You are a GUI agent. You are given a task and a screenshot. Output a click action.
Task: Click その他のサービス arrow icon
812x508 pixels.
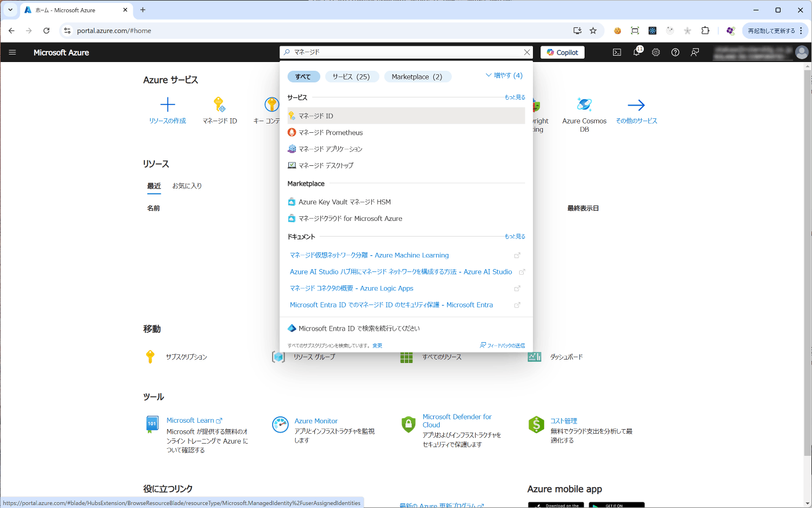(x=636, y=105)
